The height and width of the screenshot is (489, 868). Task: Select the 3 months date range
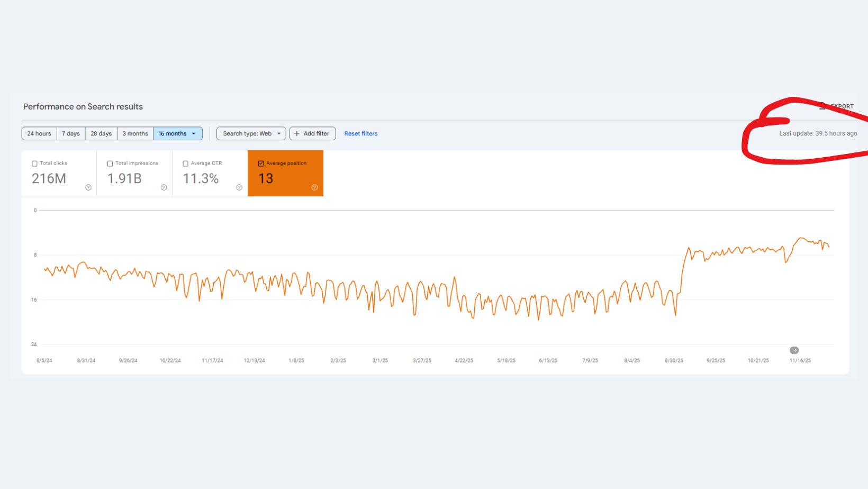click(x=135, y=133)
